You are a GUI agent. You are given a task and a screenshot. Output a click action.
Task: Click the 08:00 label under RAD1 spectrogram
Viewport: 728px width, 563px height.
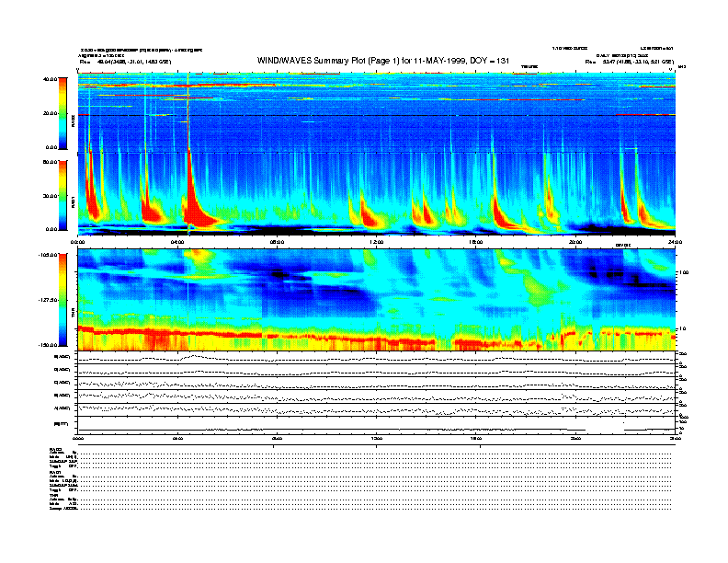[277, 242]
